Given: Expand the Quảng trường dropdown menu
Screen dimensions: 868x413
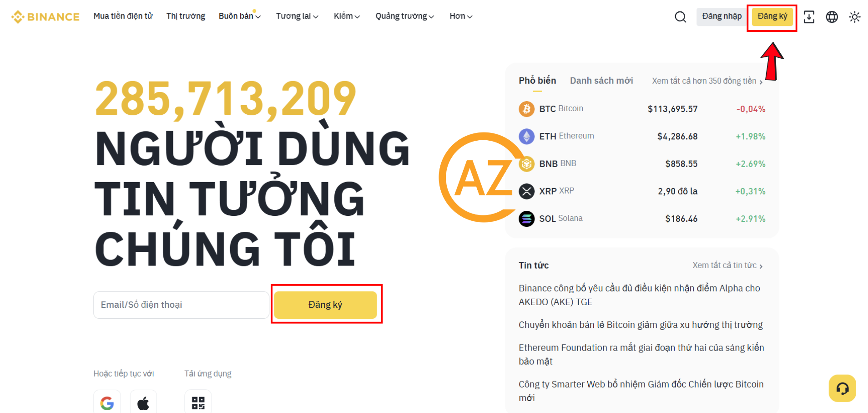Looking at the screenshot, I should (404, 16).
